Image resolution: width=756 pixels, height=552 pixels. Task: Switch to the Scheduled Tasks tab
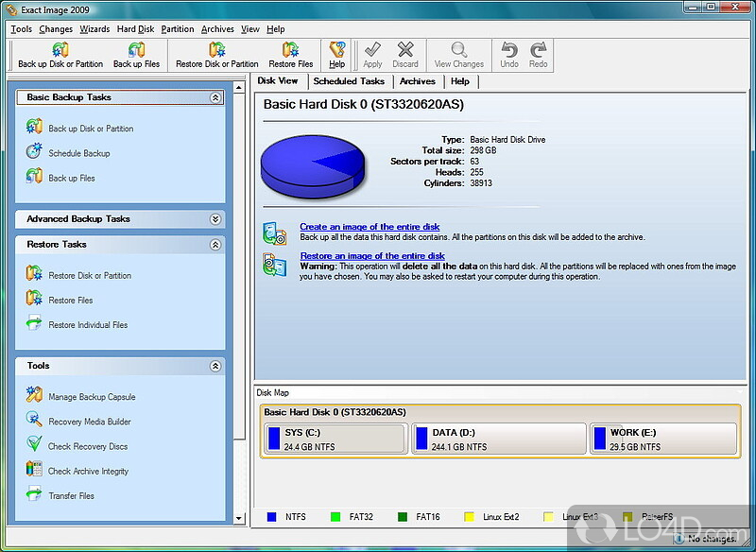pos(349,81)
